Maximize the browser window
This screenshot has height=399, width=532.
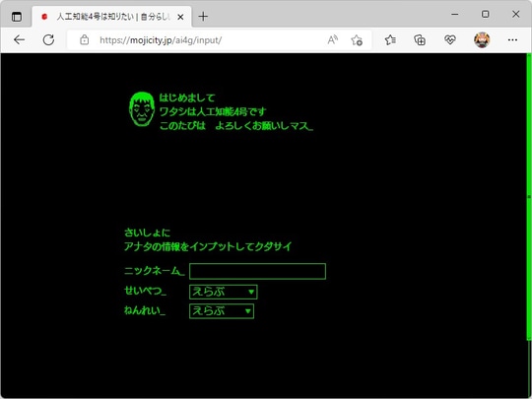tap(486, 14)
